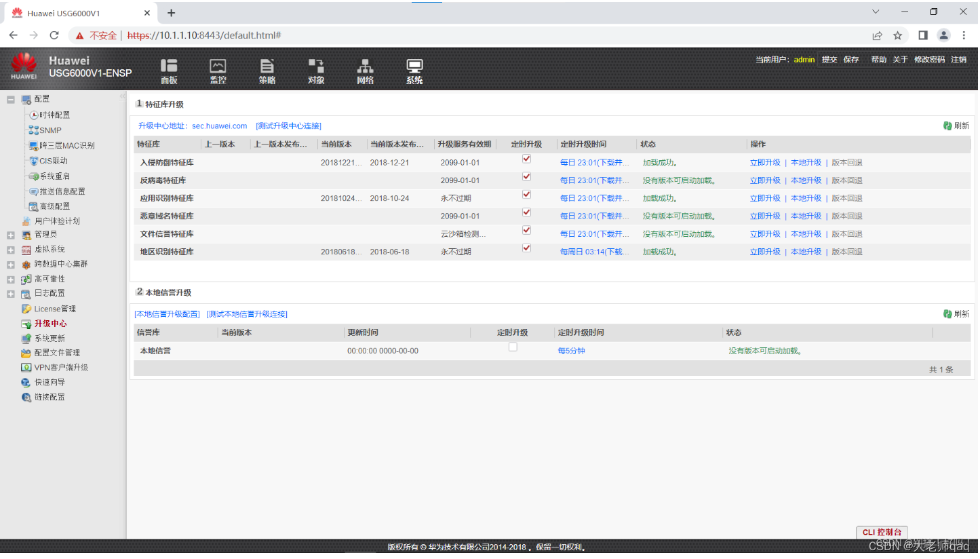This screenshot has height=559, width=980.
Task: Open the 帮助 help menu
Action: pyautogui.click(x=879, y=60)
